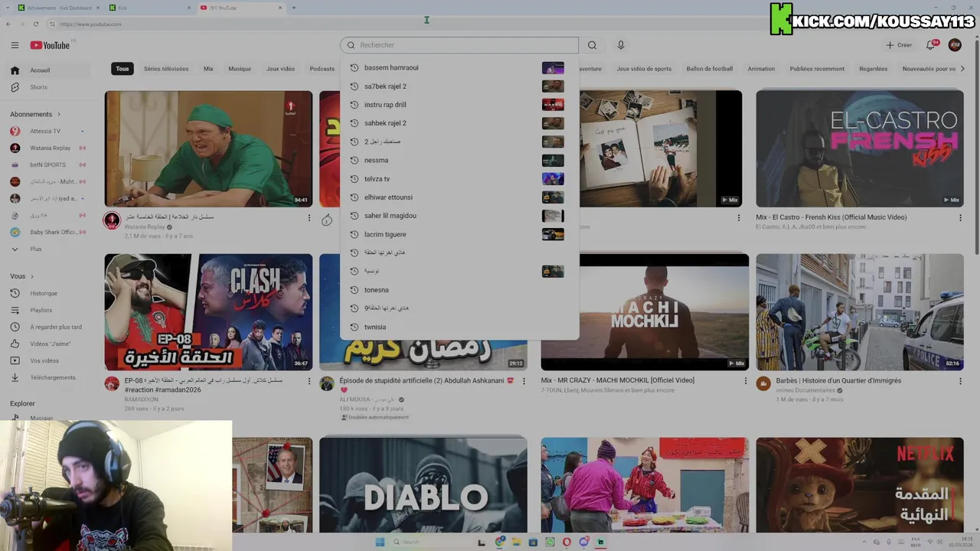This screenshot has height=551, width=980.
Task: Select the Jeux vidéo chip
Action: click(280, 69)
